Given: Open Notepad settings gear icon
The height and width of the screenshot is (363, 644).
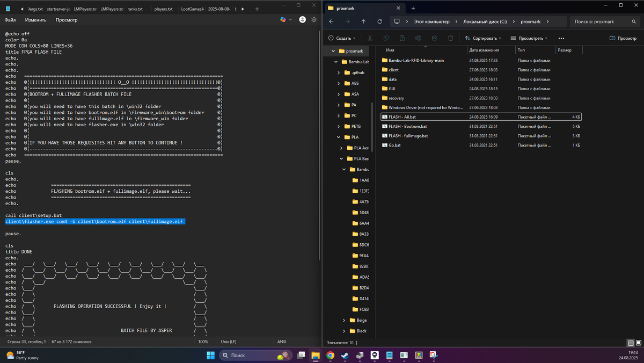Looking at the screenshot, I should tap(314, 19).
